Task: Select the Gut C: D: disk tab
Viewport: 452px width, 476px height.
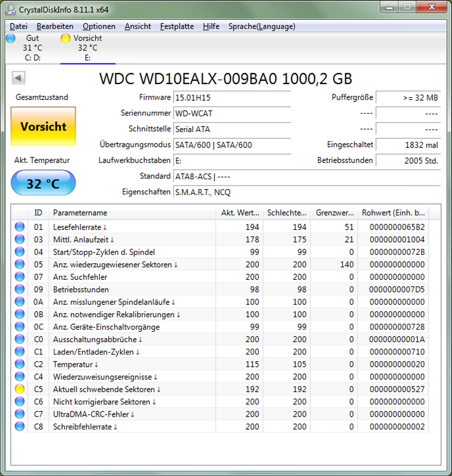Action: click(x=32, y=48)
